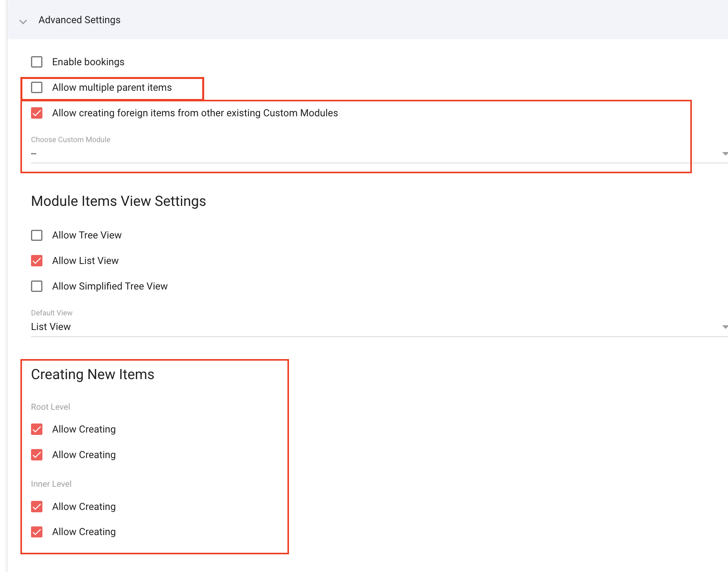Uncheck Allow creating foreign items checkbox
728x572 pixels.
37,113
